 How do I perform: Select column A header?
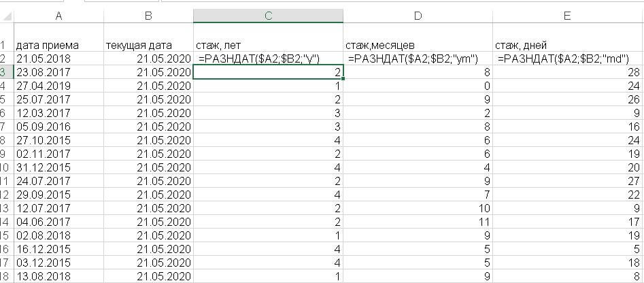pos(58,16)
